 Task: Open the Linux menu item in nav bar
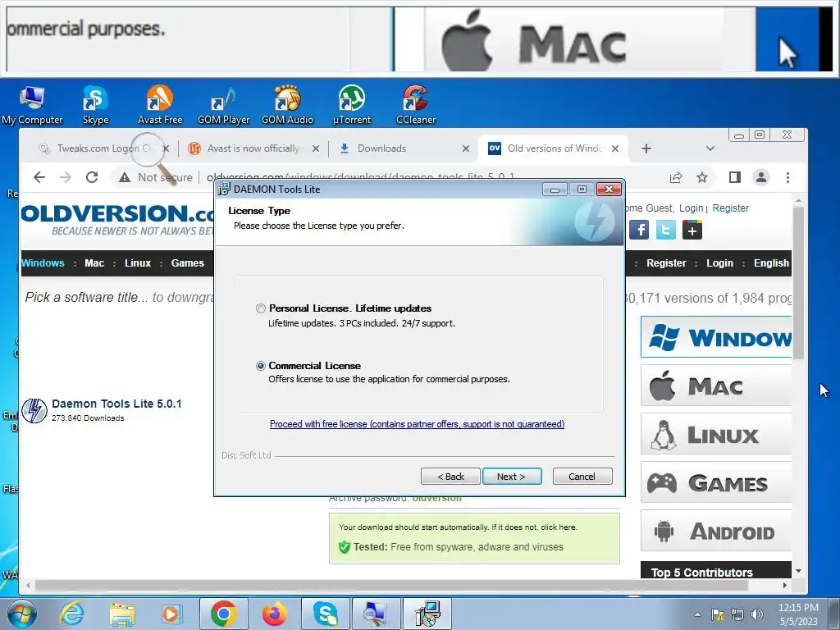point(138,263)
